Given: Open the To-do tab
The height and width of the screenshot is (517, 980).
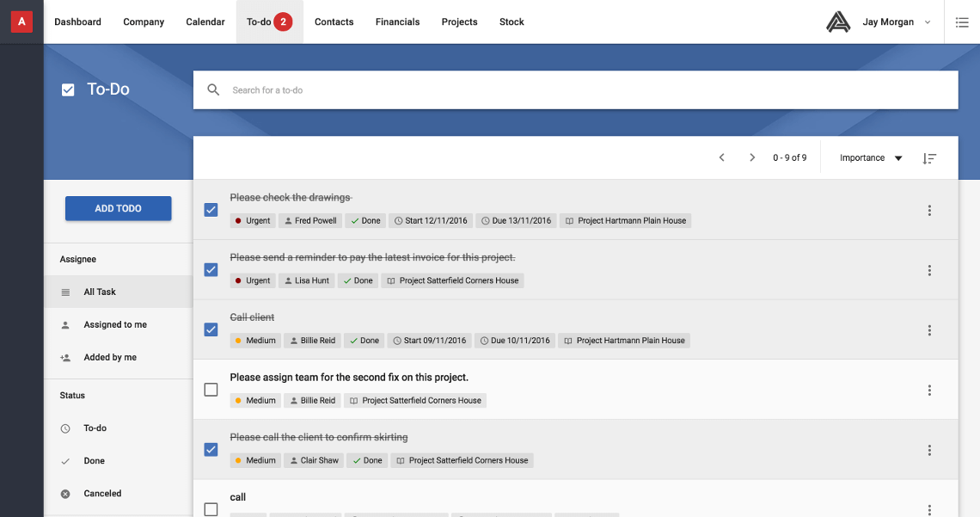Looking at the screenshot, I should pyautogui.click(x=269, y=22).
